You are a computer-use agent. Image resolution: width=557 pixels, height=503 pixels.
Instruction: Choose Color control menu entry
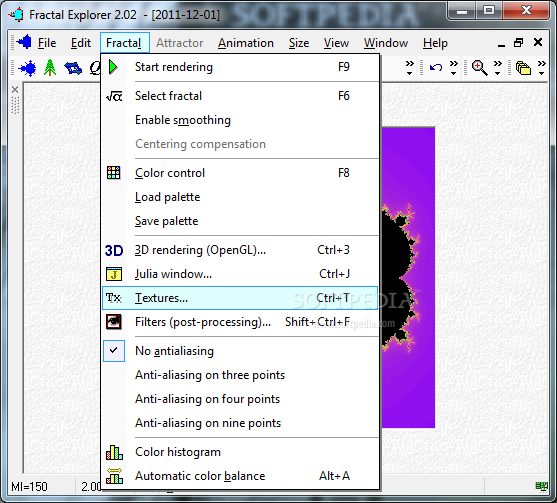240,173
